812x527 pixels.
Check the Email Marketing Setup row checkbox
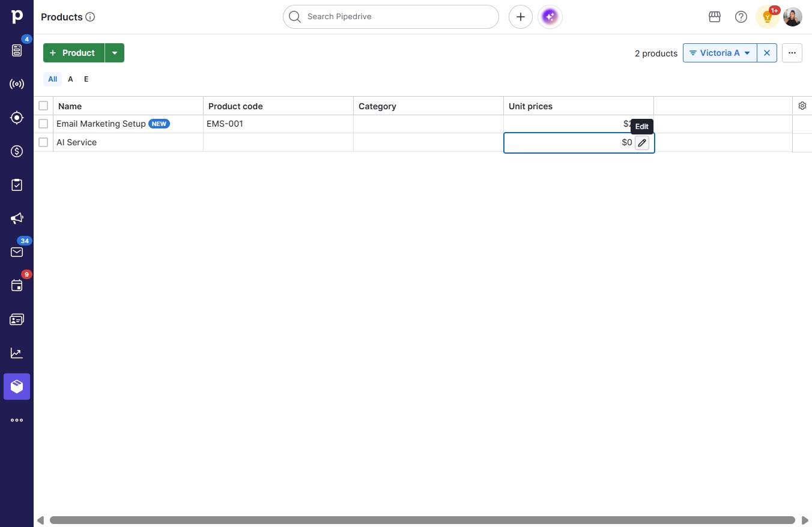click(x=43, y=124)
